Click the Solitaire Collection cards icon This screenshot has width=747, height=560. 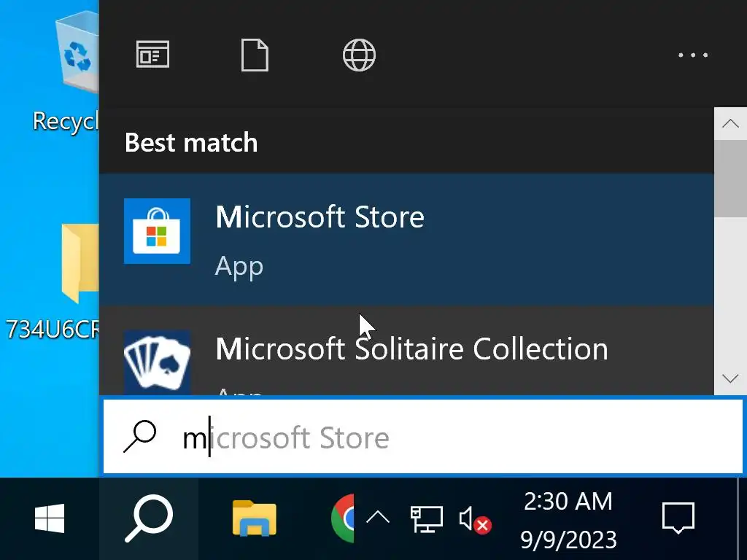[x=158, y=362]
